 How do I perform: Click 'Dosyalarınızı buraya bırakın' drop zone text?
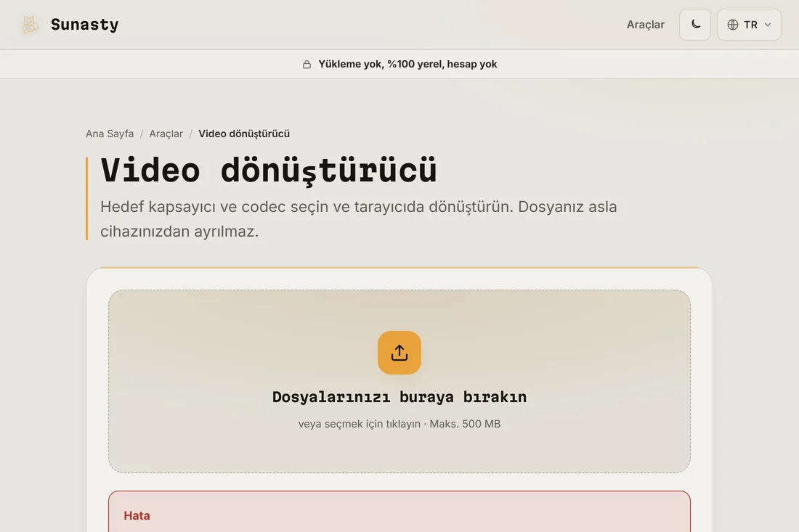399,396
